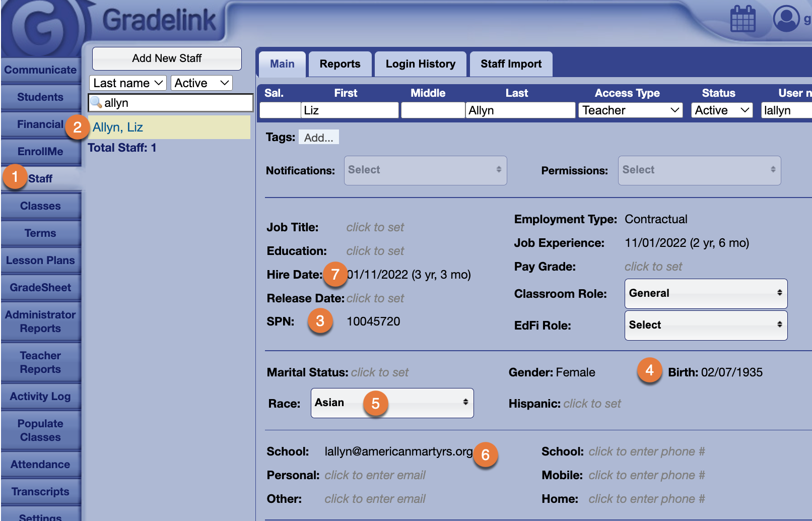Switch to the Reports tab

(340, 64)
